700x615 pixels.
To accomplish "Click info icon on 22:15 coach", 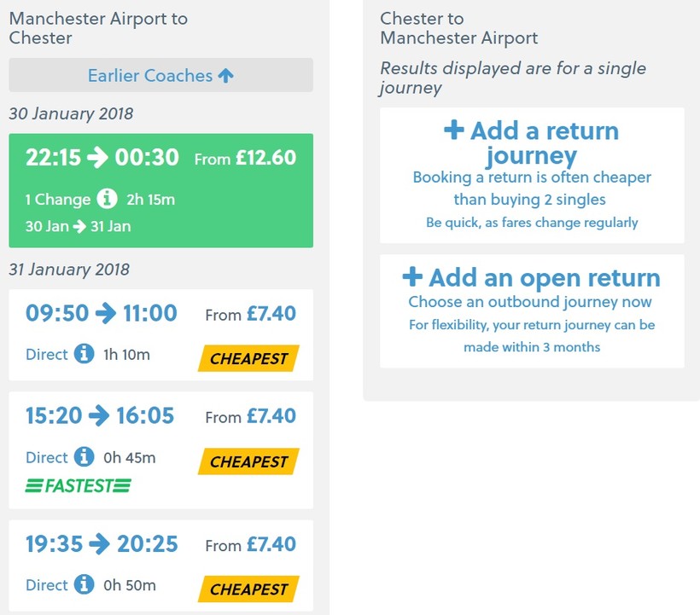I will pos(107,199).
